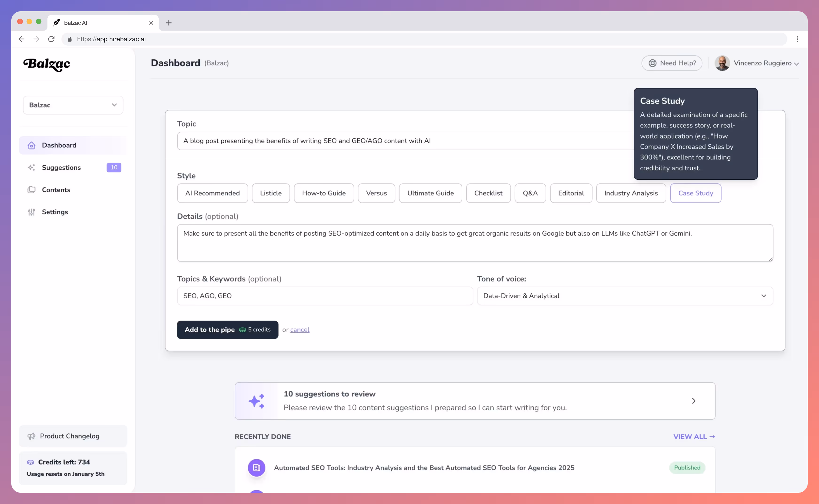Click the lifebuoy icon in Need Help
The height and width of the screenshot is (504, 819).
point(652,63)
